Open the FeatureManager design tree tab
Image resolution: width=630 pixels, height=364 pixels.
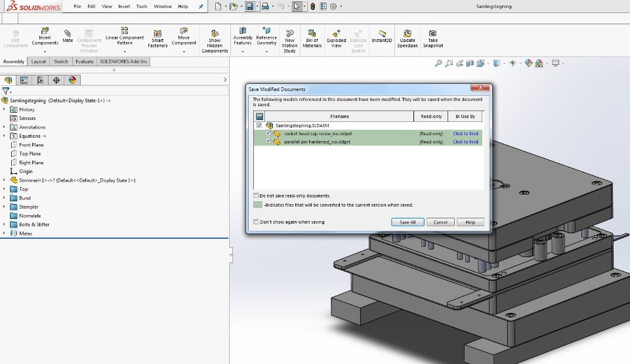(x=9, y=80)
